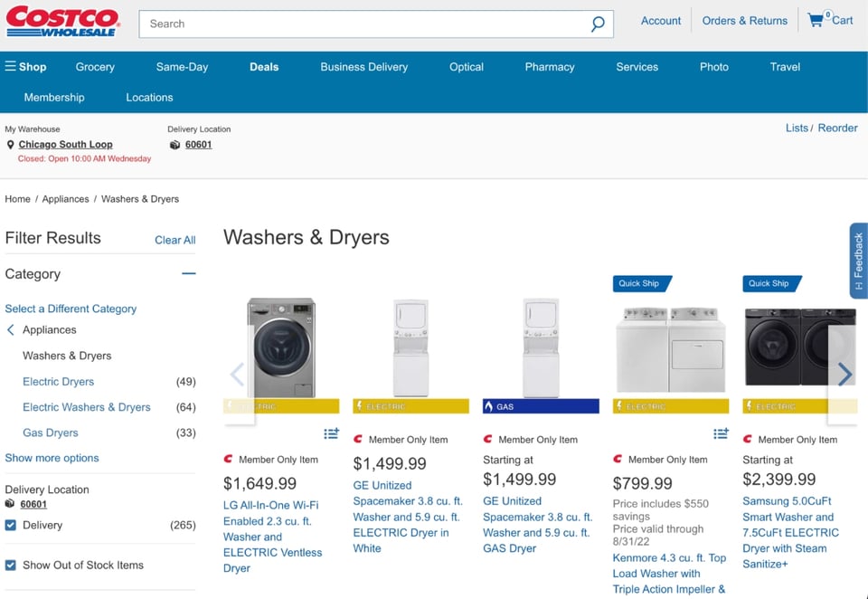868x599 pixels.
Task: Filter by Electric Dryers category
Action: [58, 382]
